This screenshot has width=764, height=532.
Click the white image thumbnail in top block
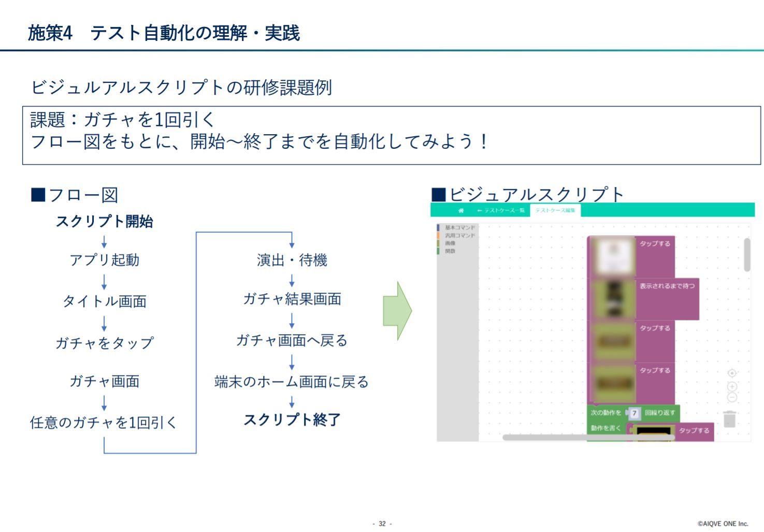coord(614,256)
